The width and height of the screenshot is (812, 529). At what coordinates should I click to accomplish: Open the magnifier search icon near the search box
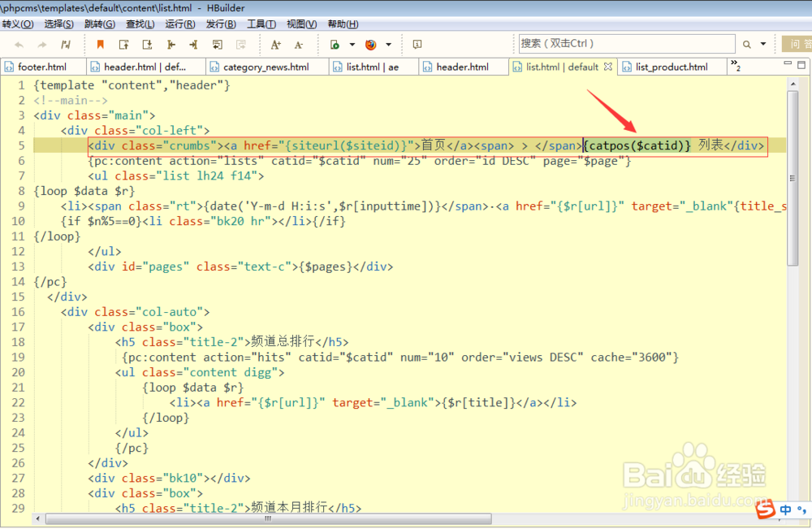tap(745, 44)
